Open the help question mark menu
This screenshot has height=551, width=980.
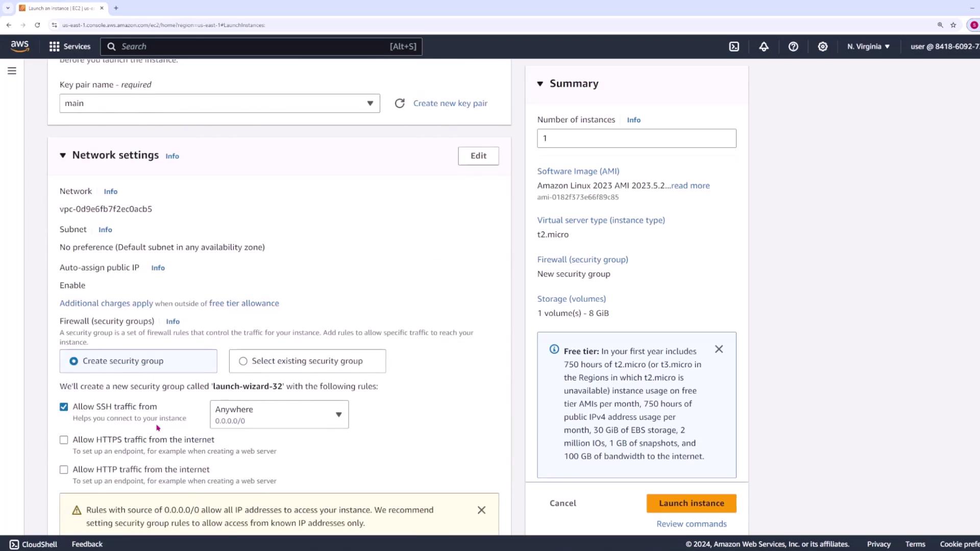[x=793, y=46]
